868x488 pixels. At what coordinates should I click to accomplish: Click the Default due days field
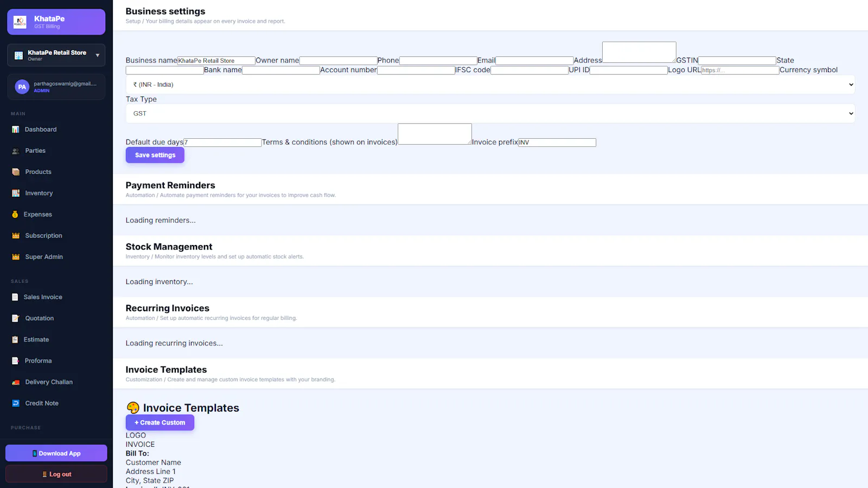(222, 143)
